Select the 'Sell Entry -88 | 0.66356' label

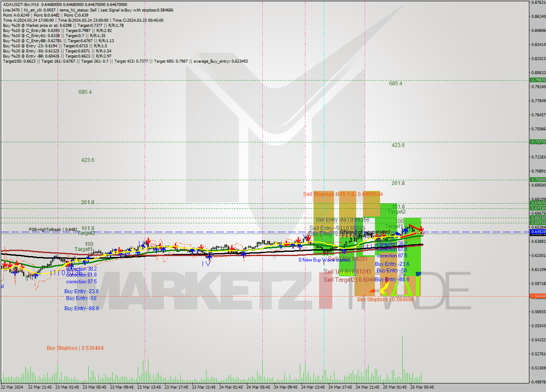(x=342, y=220)
